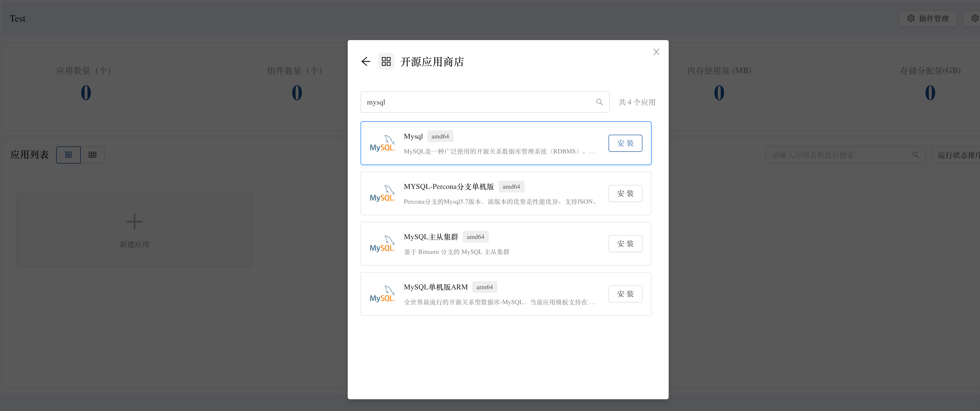
Task: Click the MySQL logo of the Mysql amd64 entry
Action: (x=382, y=143)
